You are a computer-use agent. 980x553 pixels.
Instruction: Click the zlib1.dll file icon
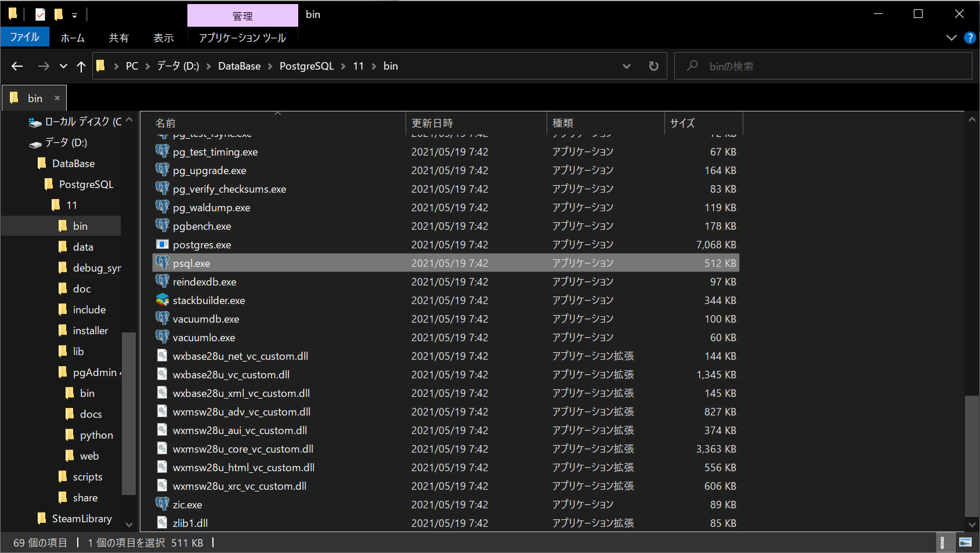162,523
